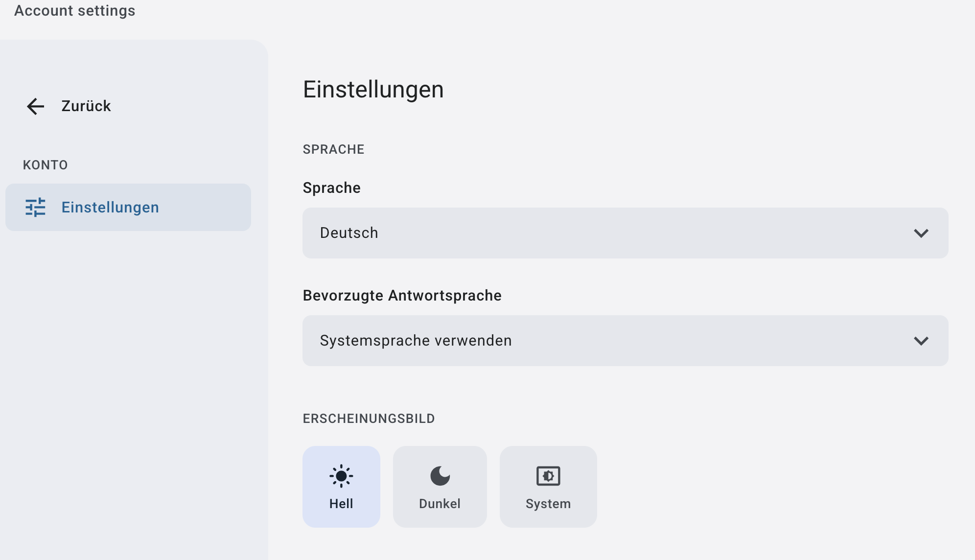Click the Account settings title text

click(x=75, y=11)
